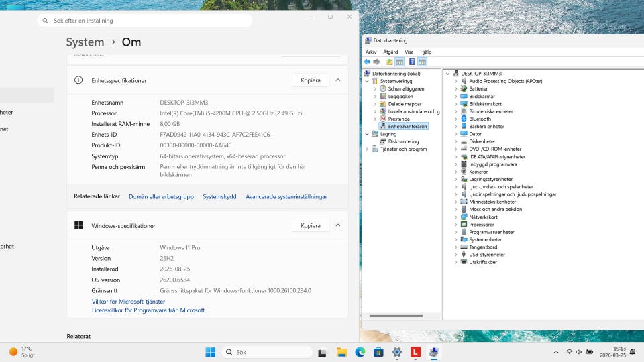This screenshot has height=362, width=644.
Task: Click the Schemaläggaren clock icon
Action: 383,88
